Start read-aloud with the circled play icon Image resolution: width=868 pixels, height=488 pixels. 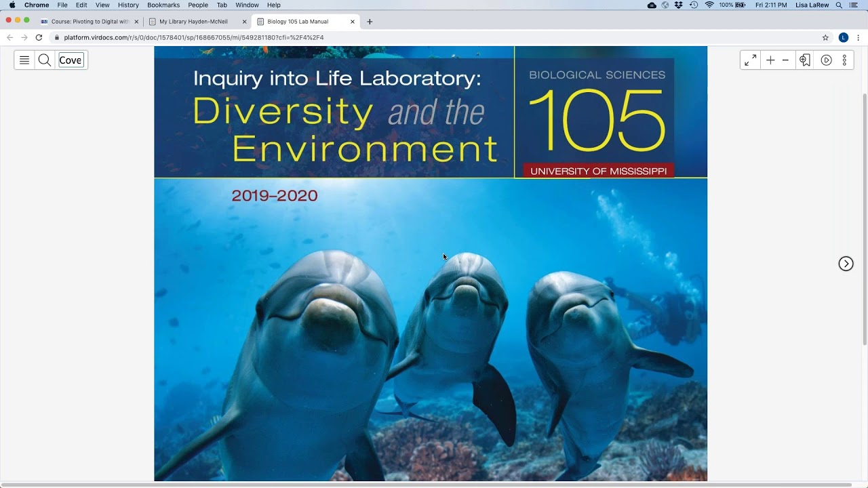pyautogui.click(x=826, y=60)
